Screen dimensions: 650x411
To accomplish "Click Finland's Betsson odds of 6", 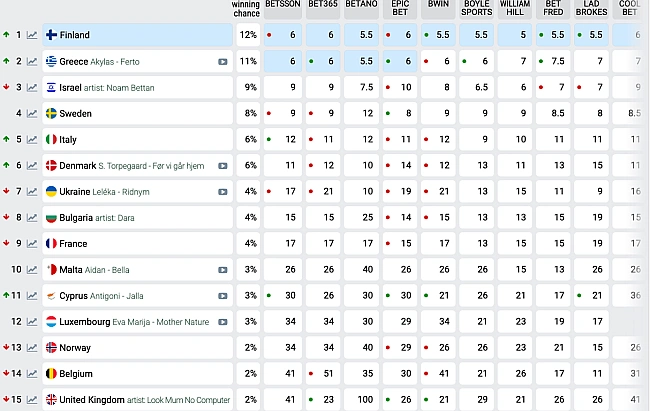I will pos(292,35).
